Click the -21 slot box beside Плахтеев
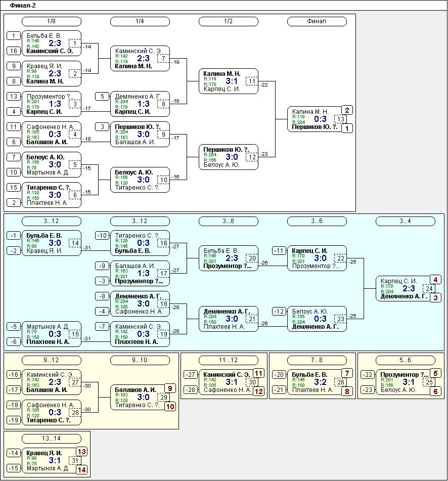The width and height of the screenshot is (448, 481). click(279, 390)
